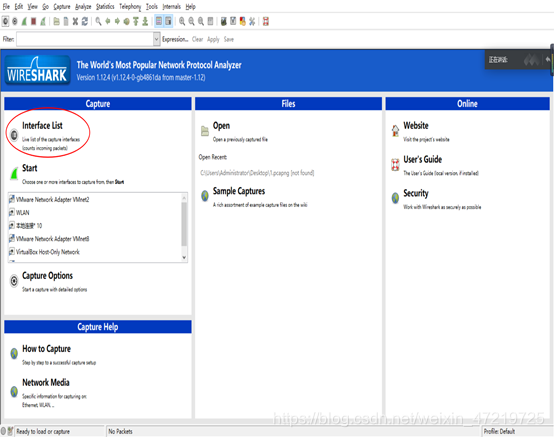Screen dimensions: 554x437
Task: Click the Filter input field
Action: [x=85, y=39]
